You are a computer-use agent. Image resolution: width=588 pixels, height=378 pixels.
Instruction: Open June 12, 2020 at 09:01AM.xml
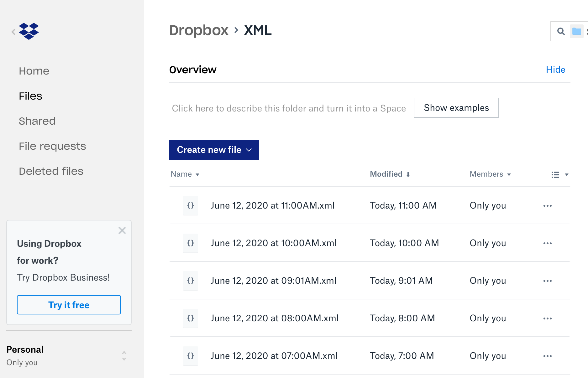pyautogui.click(x=273, y=281)
